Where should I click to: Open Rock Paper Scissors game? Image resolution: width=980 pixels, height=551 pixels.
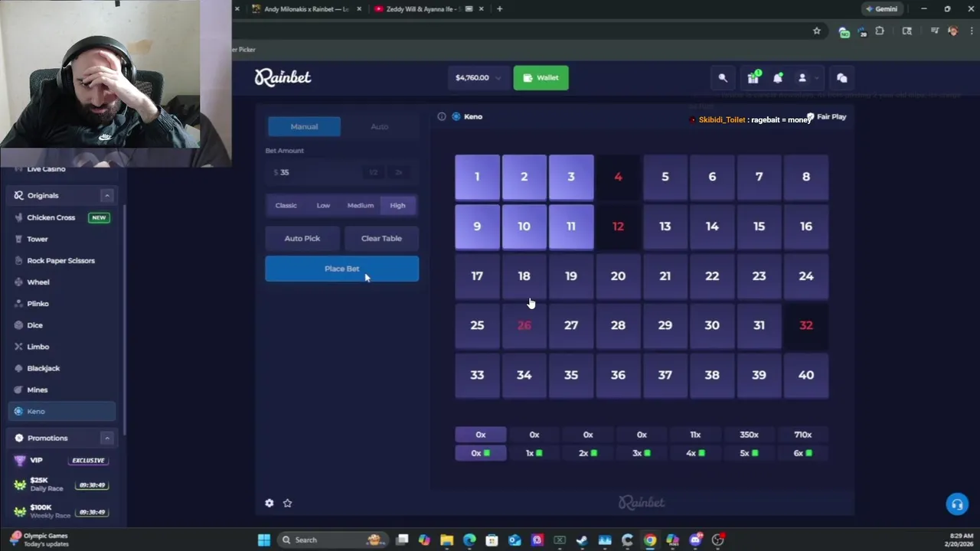(61, 260)
